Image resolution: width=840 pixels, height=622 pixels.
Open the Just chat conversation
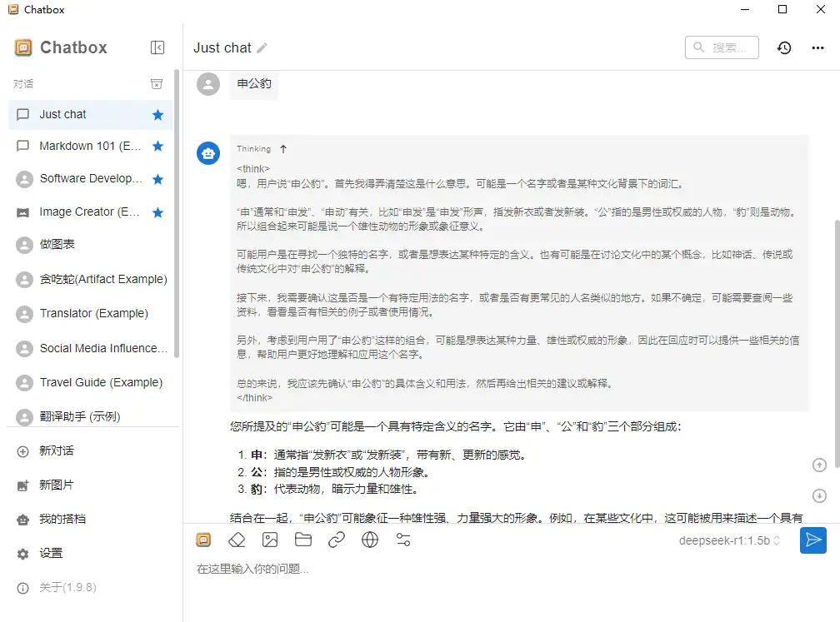[90, 115]
